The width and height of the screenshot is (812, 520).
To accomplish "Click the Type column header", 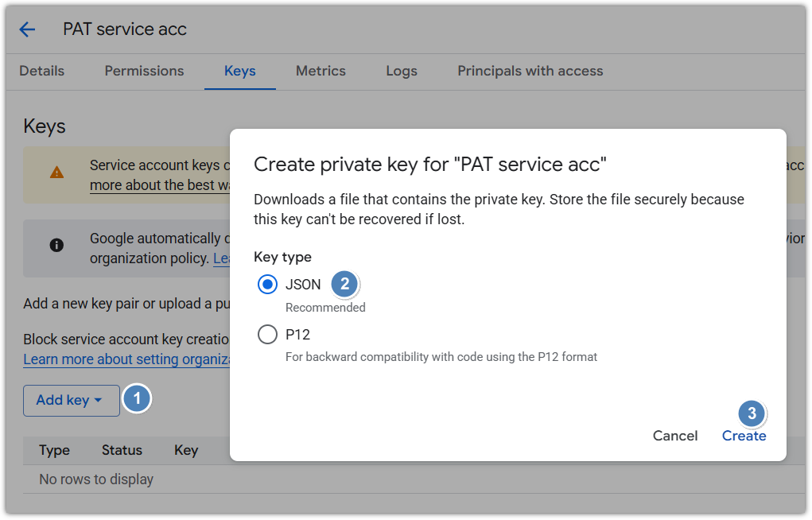I will point(55,450).
